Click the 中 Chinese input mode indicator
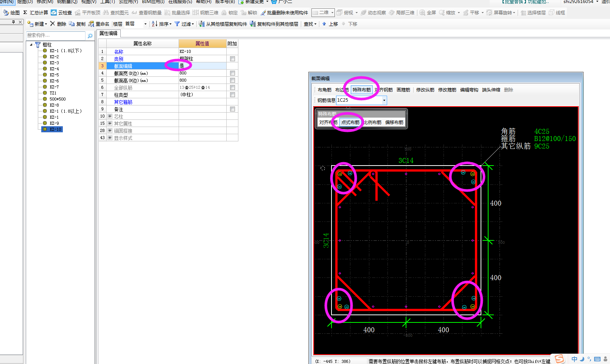The height and width of the screenshot is (364, 610). pos(574,359)
